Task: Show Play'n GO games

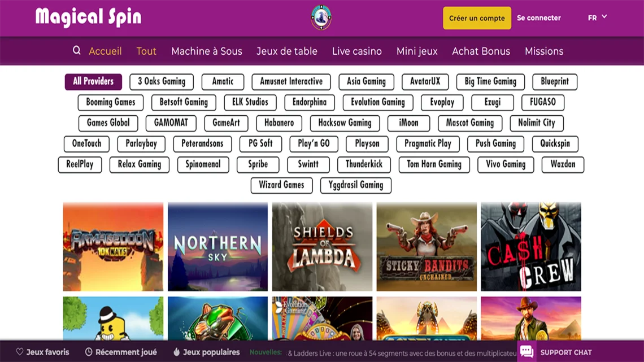Action: tap(314, 143)
